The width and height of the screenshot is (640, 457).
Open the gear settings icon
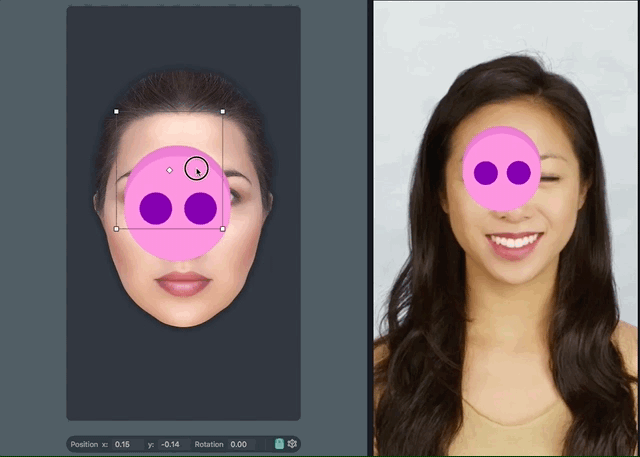[x=292, y=444]
